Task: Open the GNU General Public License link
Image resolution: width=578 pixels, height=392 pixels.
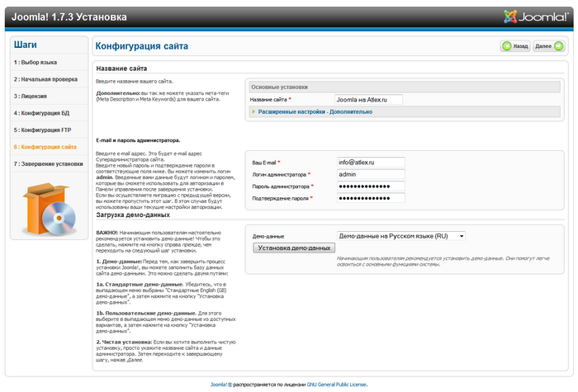Action: pos(337,385)
